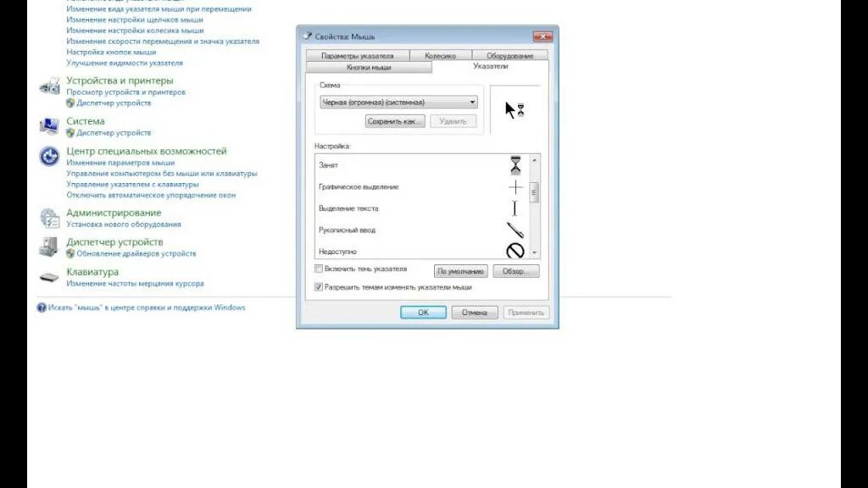Select the crosshair cursor icon for 'Графическое выделение'

(515, 187)
